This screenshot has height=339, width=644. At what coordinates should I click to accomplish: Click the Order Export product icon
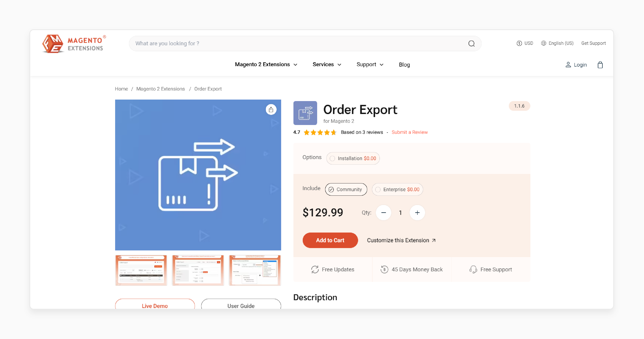tap(305, 113)
